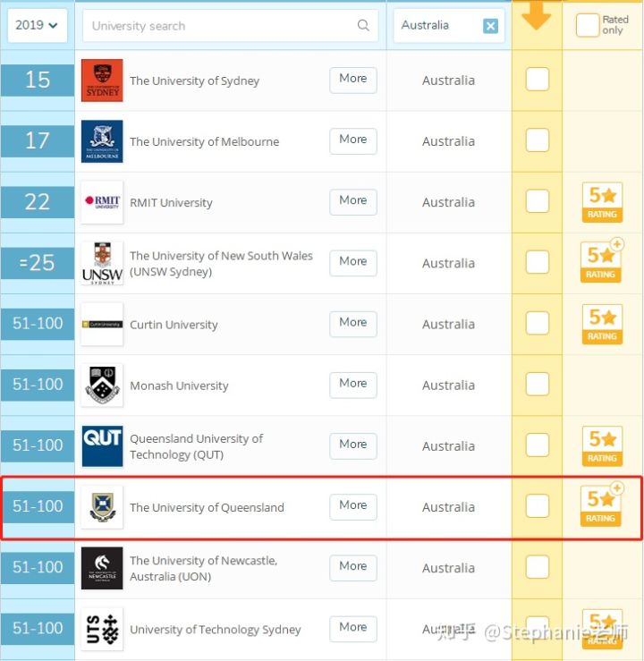Click the UTS logo
644x661 pixels.
click(102, 629)
